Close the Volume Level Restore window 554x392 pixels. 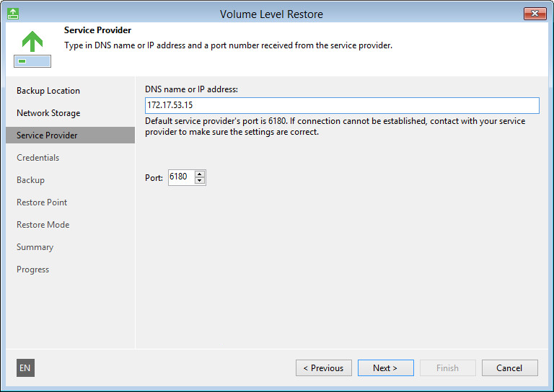point(535,14)
